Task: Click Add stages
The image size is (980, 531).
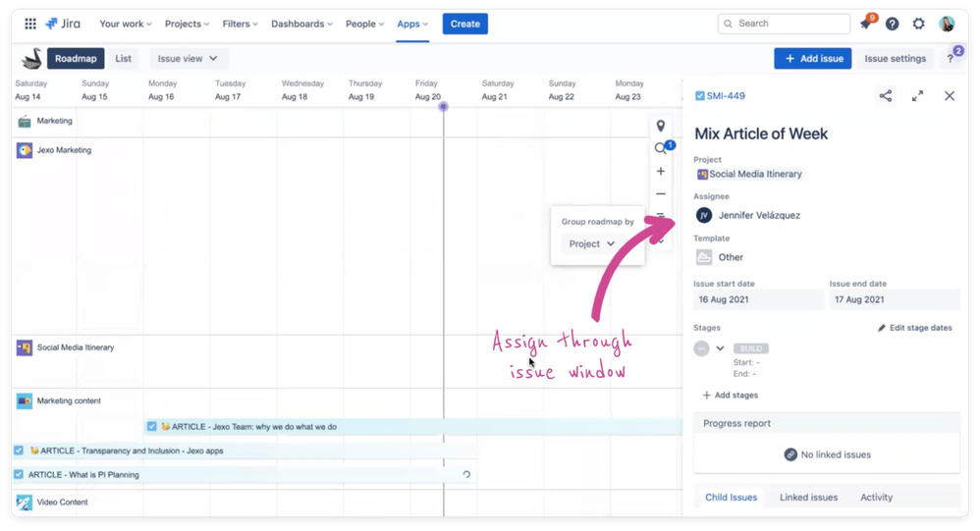Action: pyautogui.click(x=730, y=395)
